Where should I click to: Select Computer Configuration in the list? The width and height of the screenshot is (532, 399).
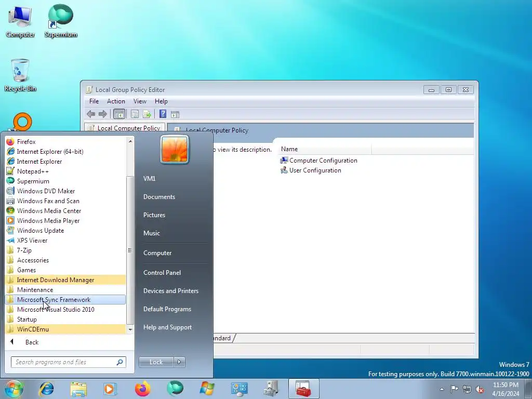click(x=319, y=160)
